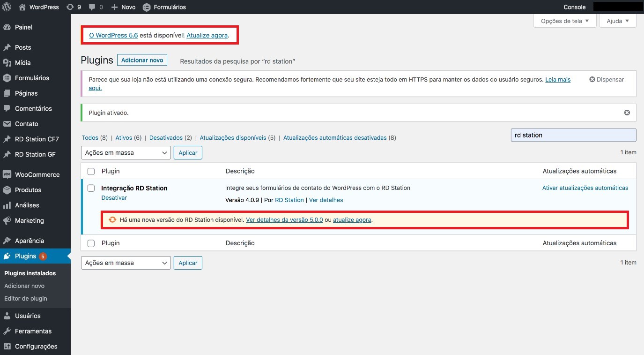Image resolution: width=644 pixels, height=355 pixels.
Task: Open the WooCommerce icon
Action: [x=7, y=174]
